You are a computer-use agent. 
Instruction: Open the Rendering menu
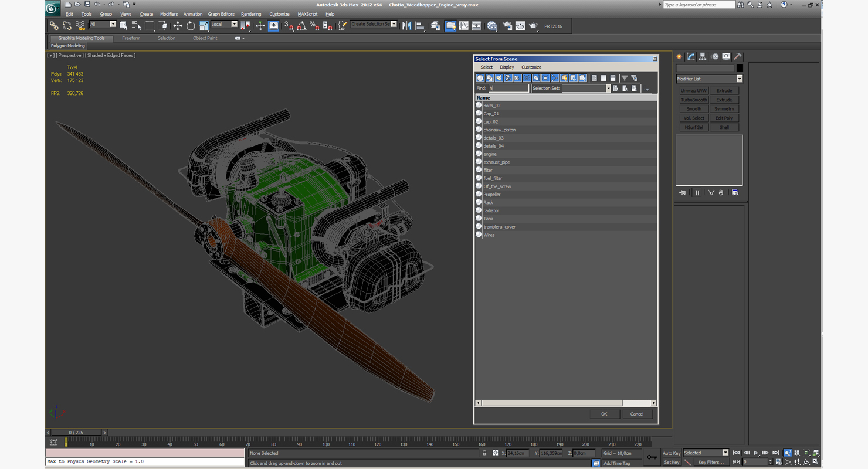coord(251,14)
